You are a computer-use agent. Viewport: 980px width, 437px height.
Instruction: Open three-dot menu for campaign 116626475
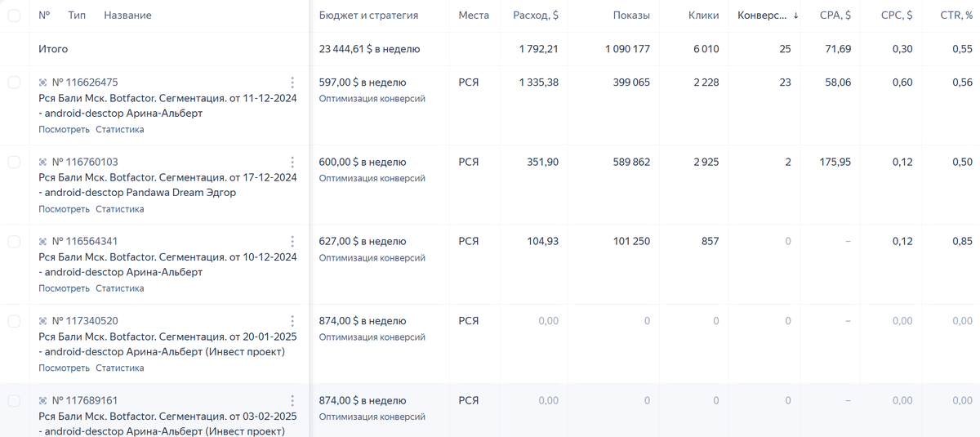click(x=292, y=82)
